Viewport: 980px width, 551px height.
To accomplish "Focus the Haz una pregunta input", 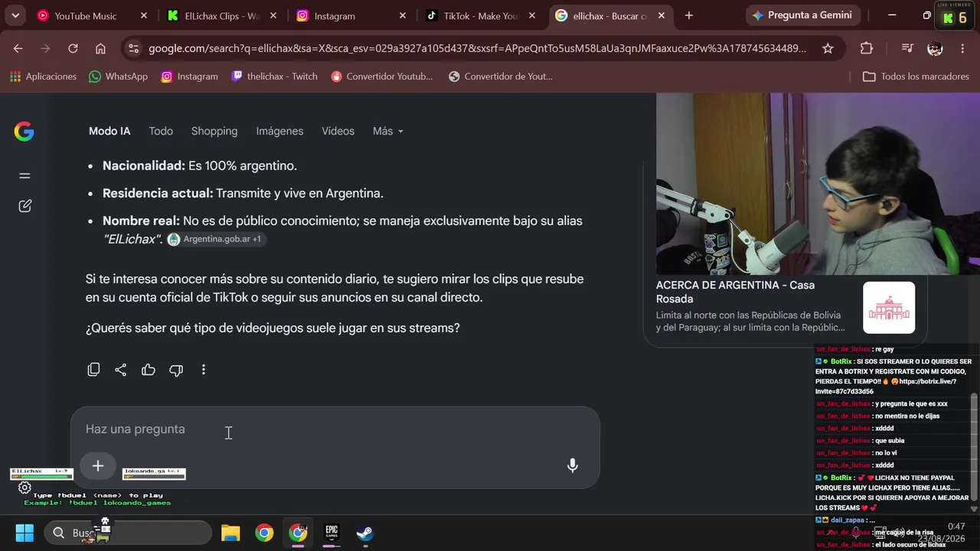I will [x=335, y=429].
